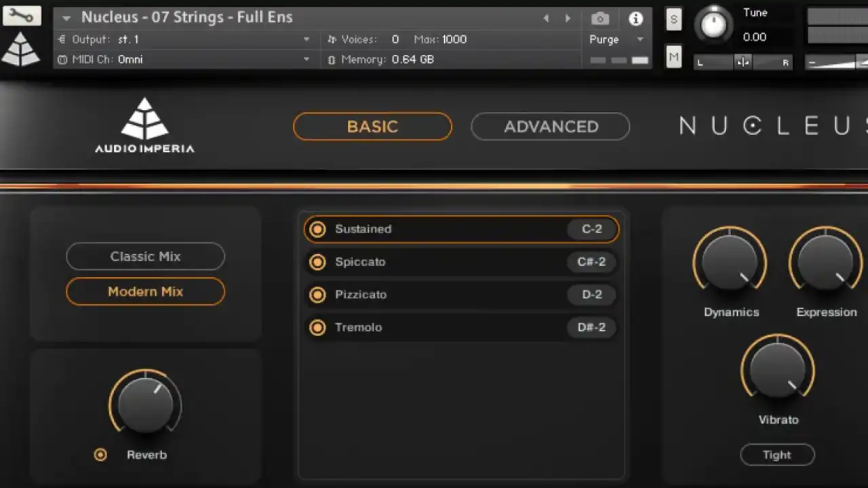Toggle the Reverb on/off indicator
868x488 pixels.
100,455
